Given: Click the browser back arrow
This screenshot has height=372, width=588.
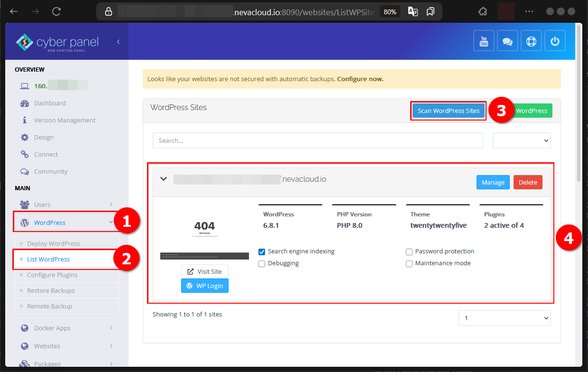Looking at the screenshot, I should click(x=14, y=11).
